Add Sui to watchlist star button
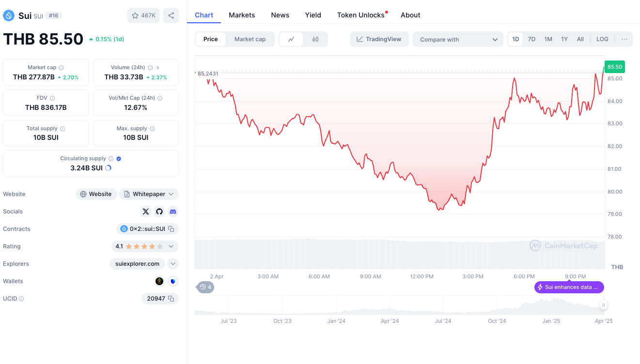Screen dimensions: 640x364 pyautogui.click(x=143, y=15)
